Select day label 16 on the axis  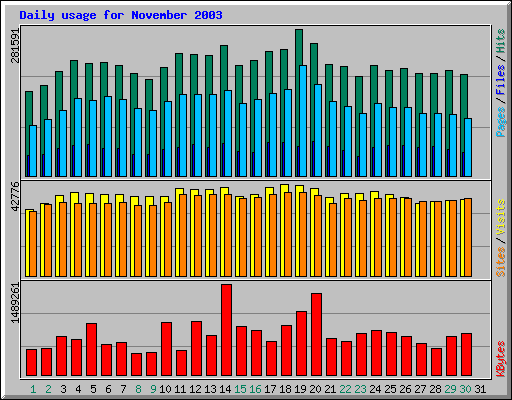(255, 389)
